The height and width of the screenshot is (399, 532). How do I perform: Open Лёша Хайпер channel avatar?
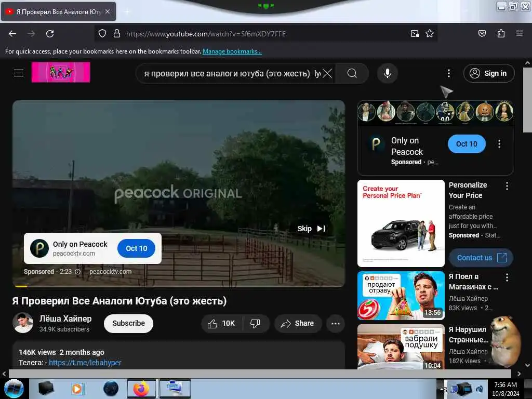tap(23, 323)
